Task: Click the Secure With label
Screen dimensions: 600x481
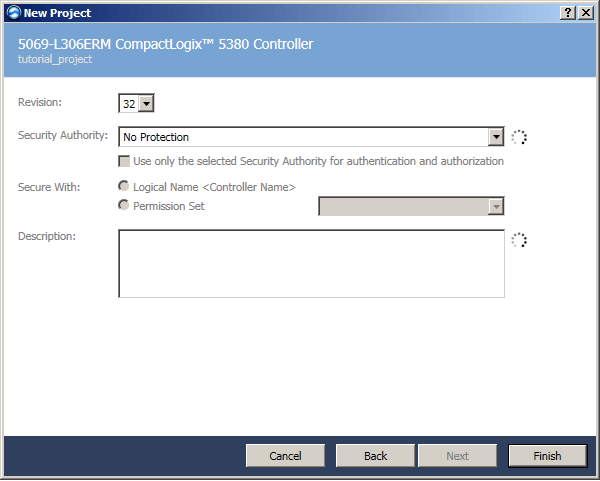Action: pyautogui.click(x=49, y=187)
